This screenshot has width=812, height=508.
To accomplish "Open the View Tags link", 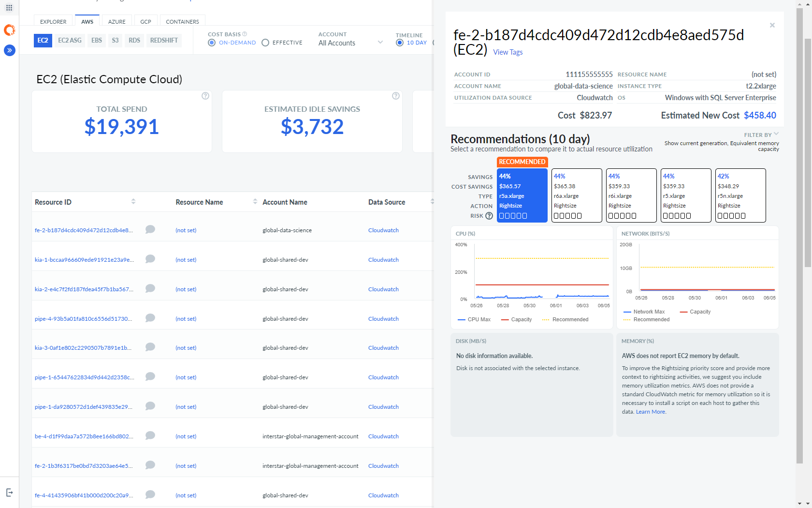I will click(508, 52).
